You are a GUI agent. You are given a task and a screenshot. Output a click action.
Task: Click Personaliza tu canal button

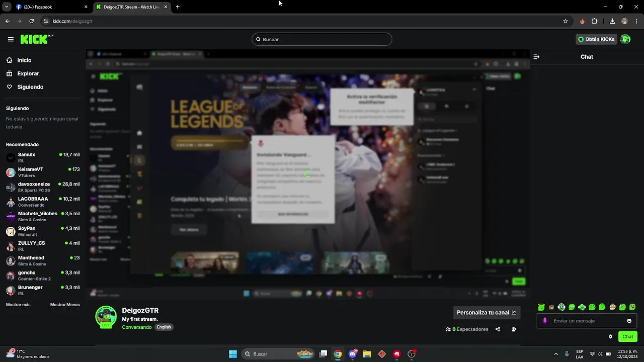coord(487,313)
